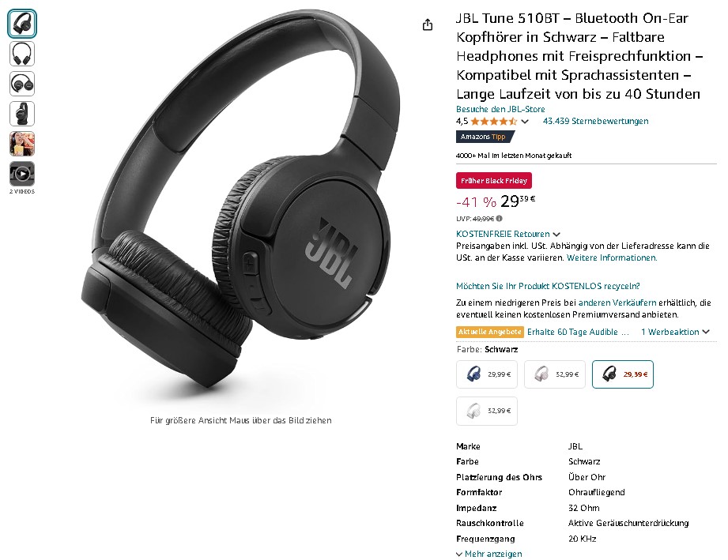Select the lifestyle photo thumbnail
The height and width of the screenshot is (560, 728).
[x=22, y=144]
